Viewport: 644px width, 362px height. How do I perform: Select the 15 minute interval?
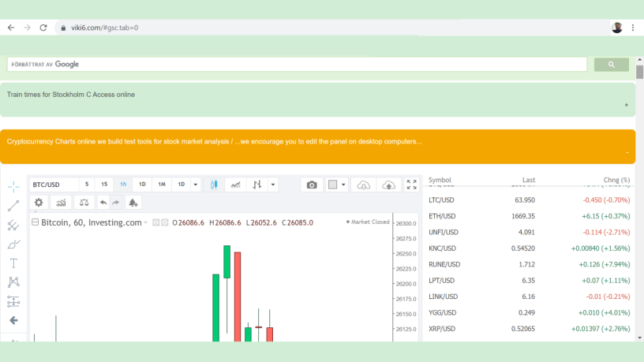[104, 185]
